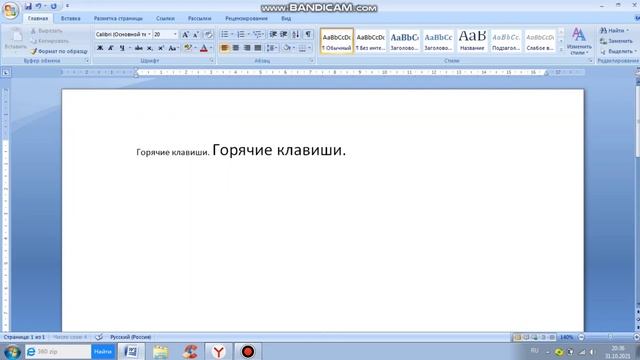Click Изменить стили button

click(579, 41)
